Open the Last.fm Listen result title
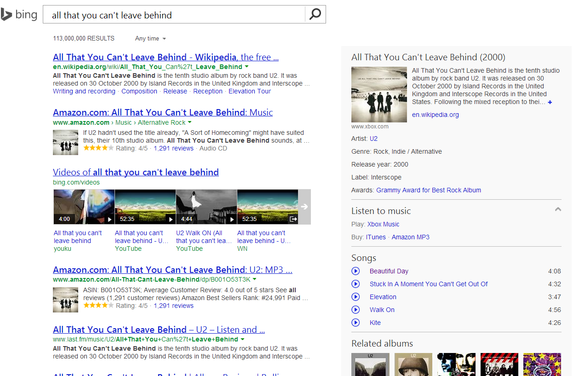 click(159, 330)
